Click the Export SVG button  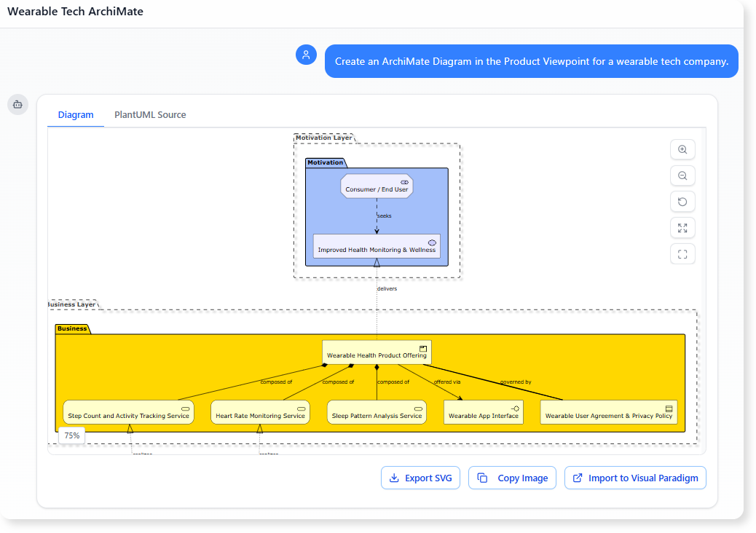click(x=420, y=478)
